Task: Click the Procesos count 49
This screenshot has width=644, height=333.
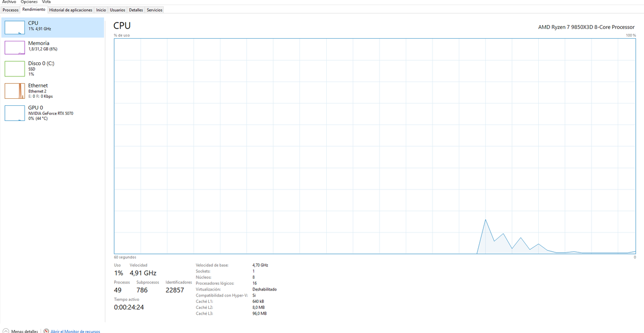Action: click(118, 290)
